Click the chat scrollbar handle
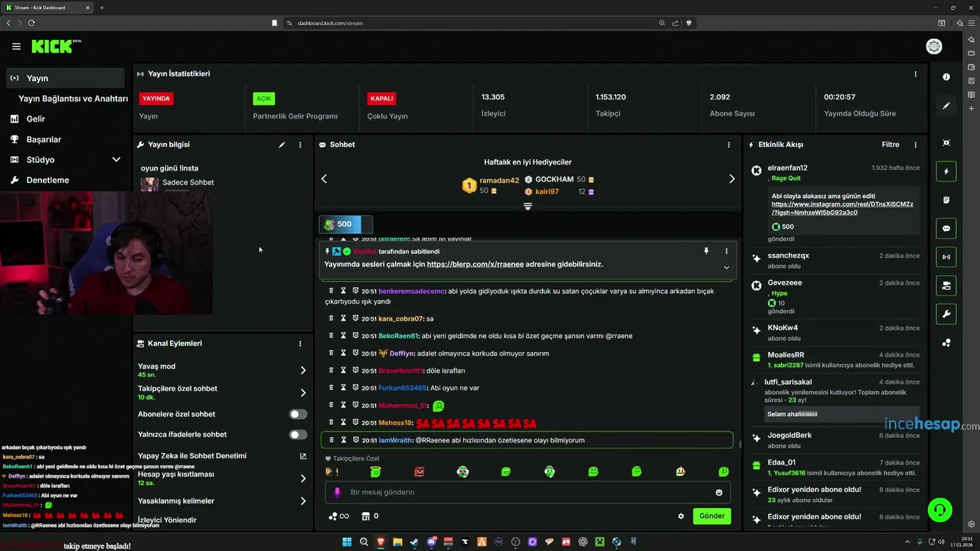The height and width of the screenshot is (551, 980). click(x=740, y=443)
